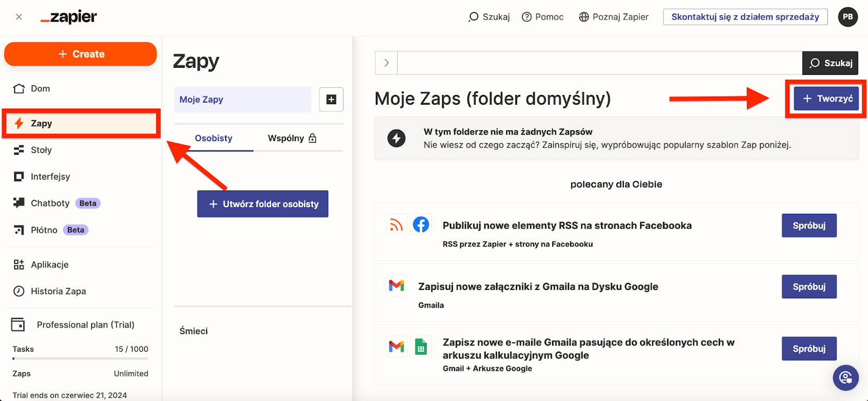Open Płótno Beta in sidebar
Image resolution: width=868 pixels, height=401 pixels.
click(x=80, y=230)
